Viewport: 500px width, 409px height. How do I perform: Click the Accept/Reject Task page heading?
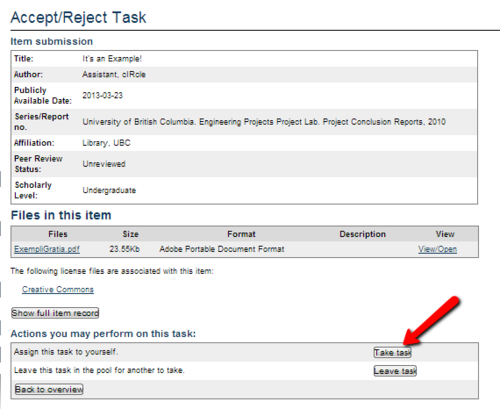point(78,17)
